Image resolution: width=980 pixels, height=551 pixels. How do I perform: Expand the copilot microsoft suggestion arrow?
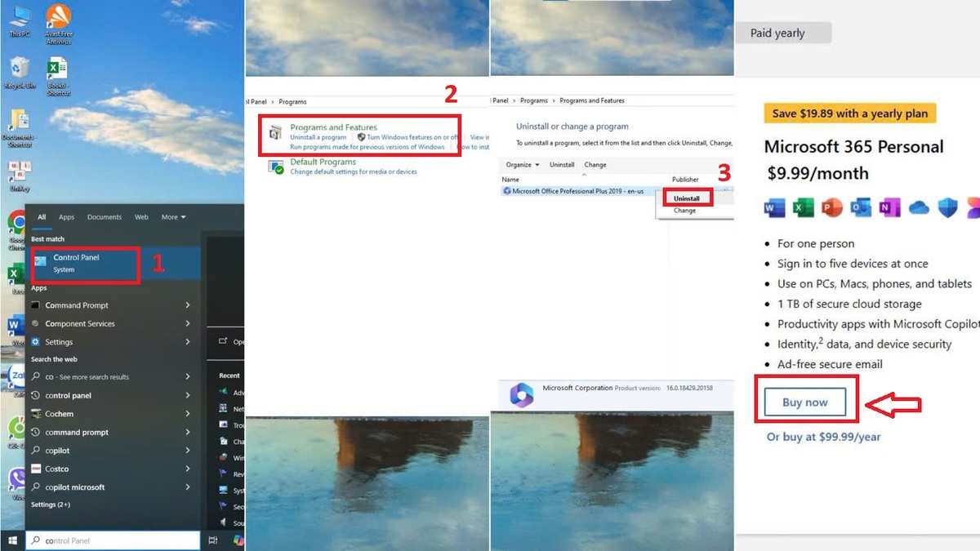[188, 487]
